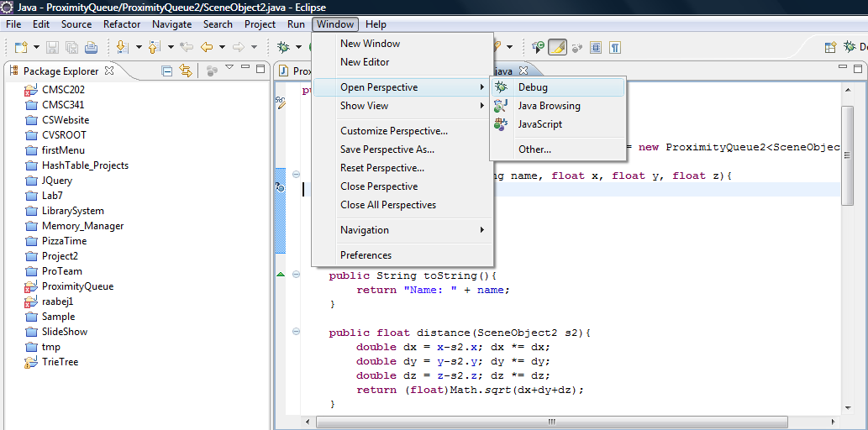This screenshot has height=430, width=868.
Task: Choose Customize Perspective...
Action: pyautogui.click(x=402, y=131)
